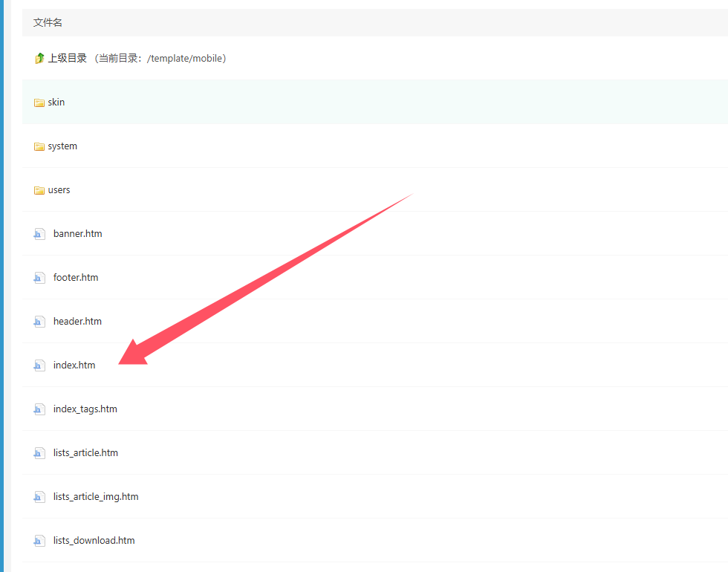The image size is (728, 572).
Task: Click the 文件名 column header
Action: tap(48, 23)
